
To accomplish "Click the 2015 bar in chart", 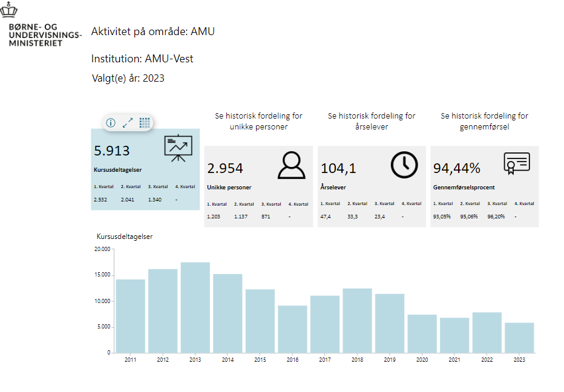I will (x=260, y=321).
